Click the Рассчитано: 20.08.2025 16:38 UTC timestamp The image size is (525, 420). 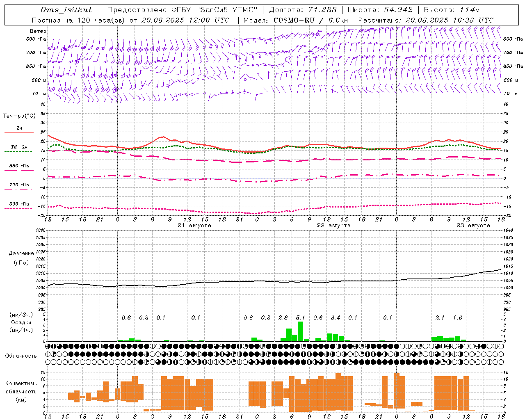click(426, 20)
